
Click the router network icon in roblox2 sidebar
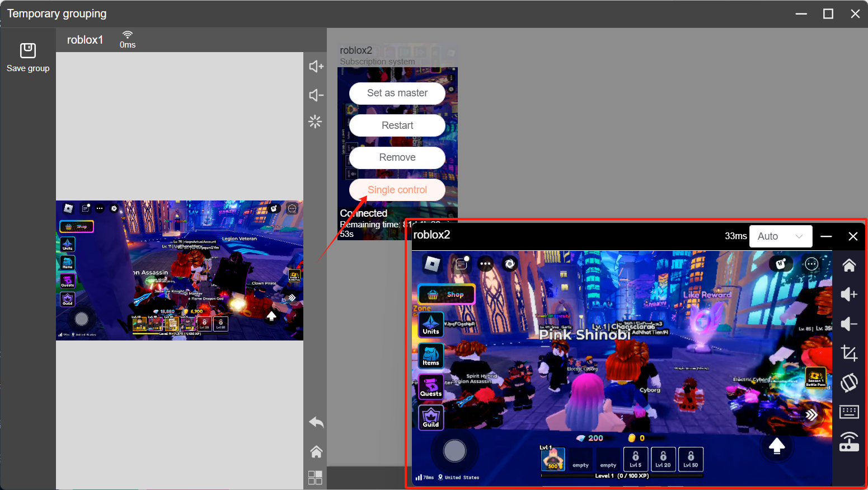[849, 442]
